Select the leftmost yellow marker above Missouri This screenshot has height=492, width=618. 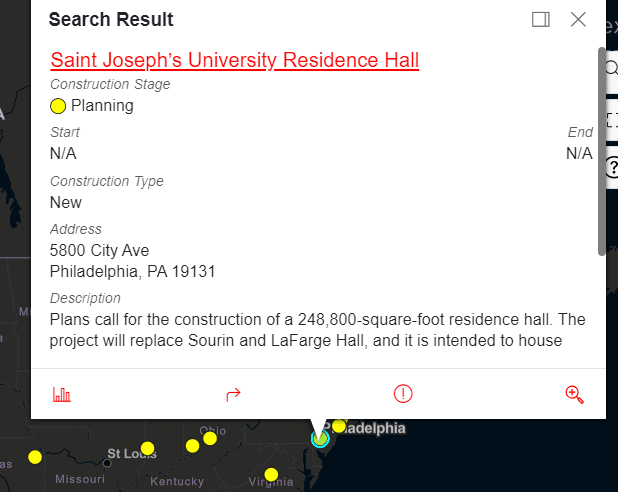(35, 457)
